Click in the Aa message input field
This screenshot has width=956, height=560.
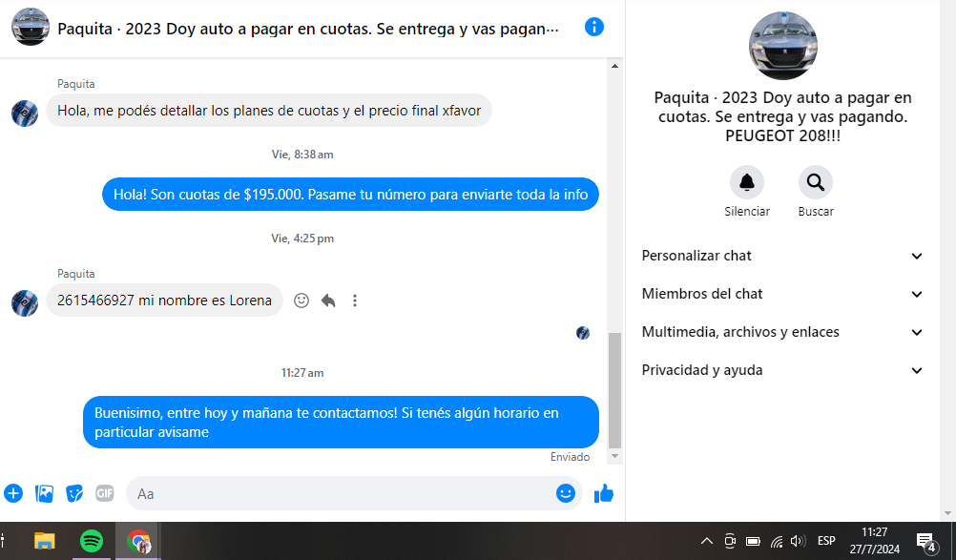pyautogui.click(x=342, y=493)
